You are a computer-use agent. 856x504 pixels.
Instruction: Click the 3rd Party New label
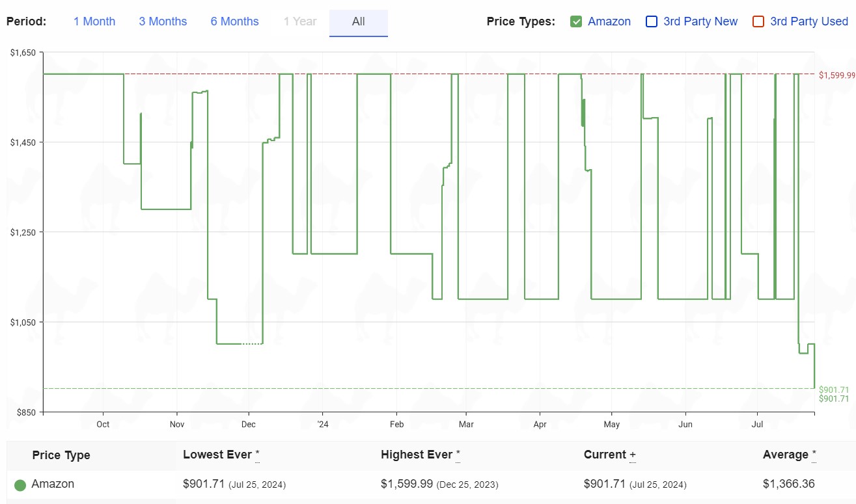point(700,21)
